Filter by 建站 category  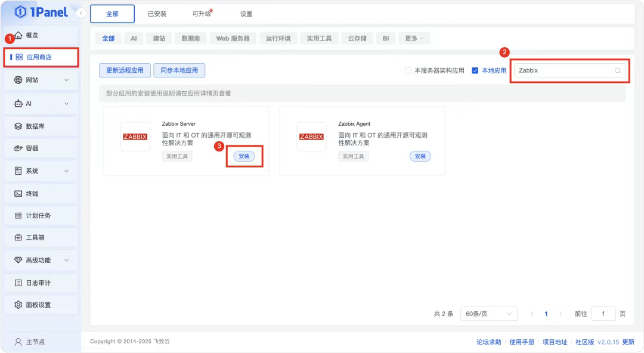[x=159, y=38]
